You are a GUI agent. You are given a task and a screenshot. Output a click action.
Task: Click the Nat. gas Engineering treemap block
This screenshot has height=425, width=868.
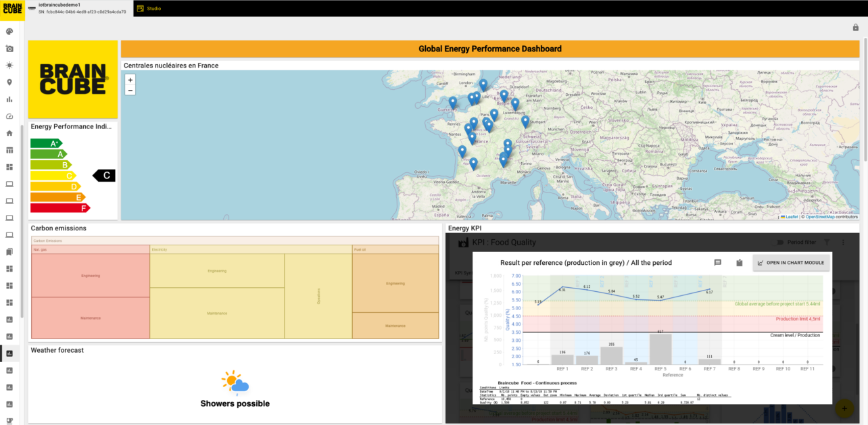point(91,276)
